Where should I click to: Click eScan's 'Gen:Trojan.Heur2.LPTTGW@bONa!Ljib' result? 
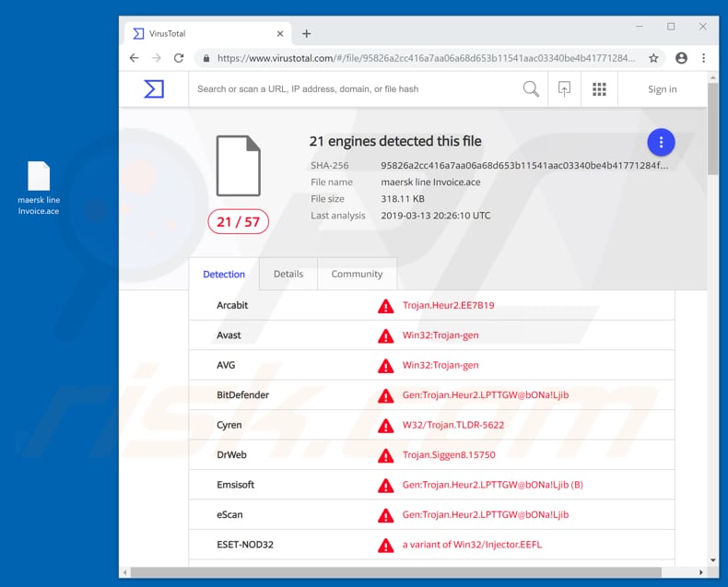[485, 514]
